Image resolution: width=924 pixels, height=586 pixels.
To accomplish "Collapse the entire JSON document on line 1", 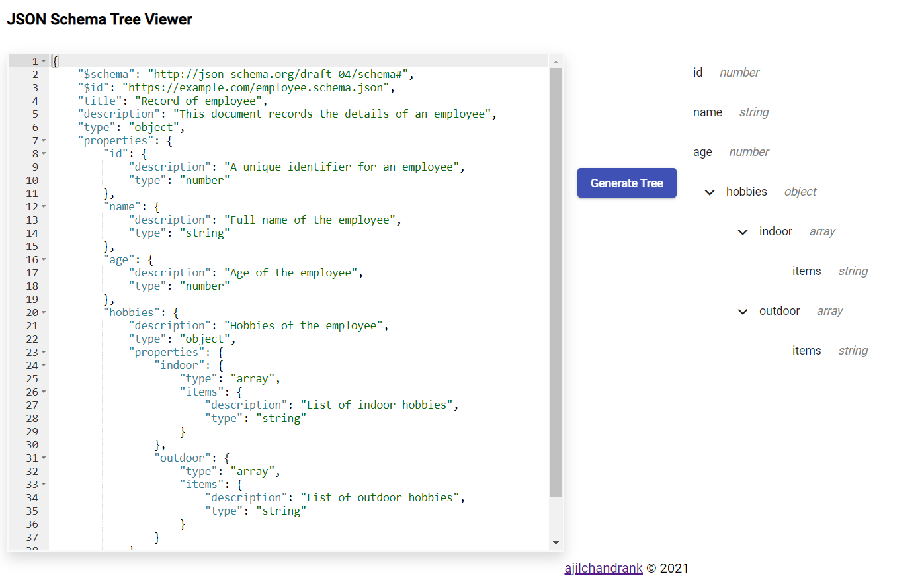I will coord(44,61).
